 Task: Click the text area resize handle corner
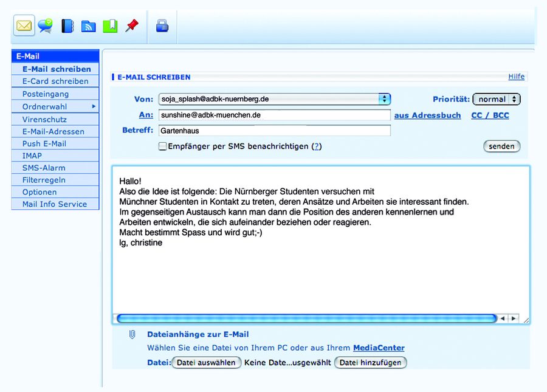click(x=526, y=320)
